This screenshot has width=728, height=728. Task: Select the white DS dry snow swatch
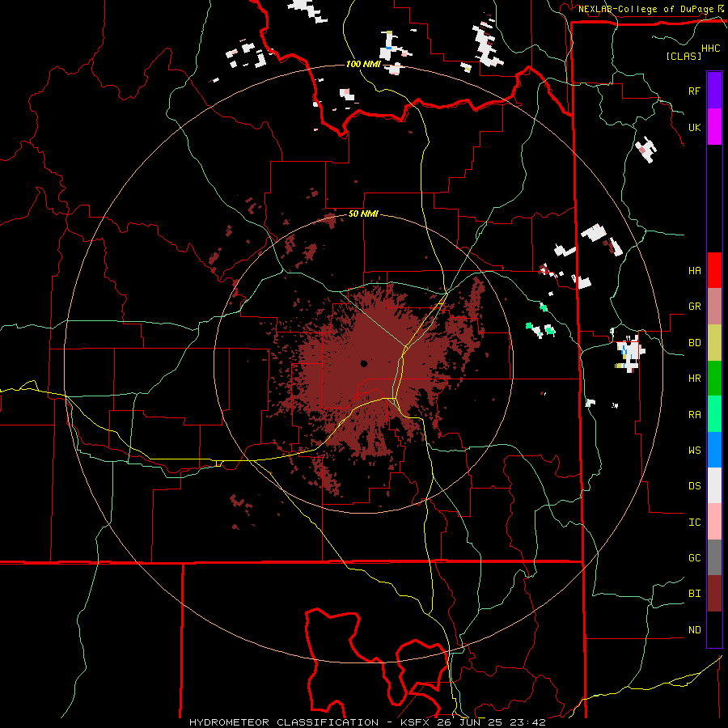pos(714,485)
